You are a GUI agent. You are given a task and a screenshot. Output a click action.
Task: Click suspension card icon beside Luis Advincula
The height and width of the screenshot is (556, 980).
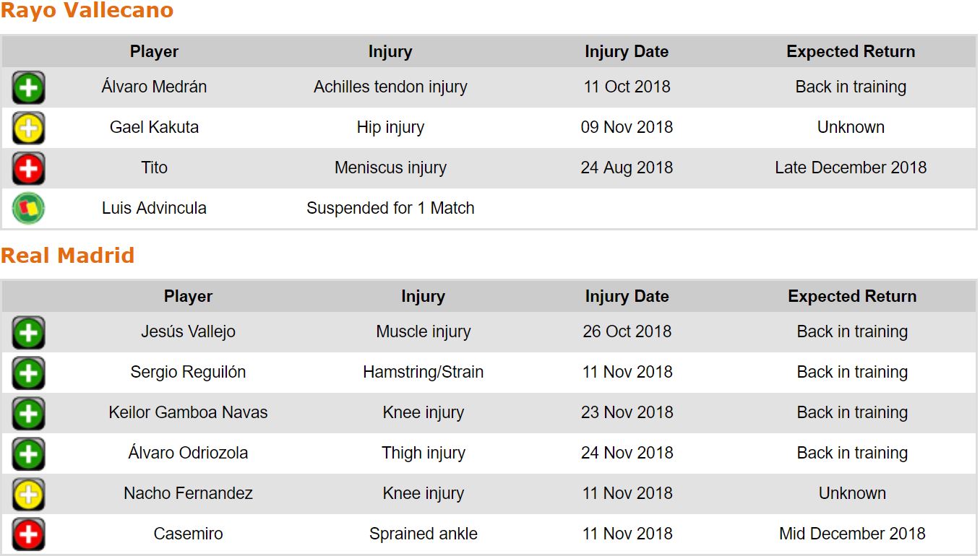[x=28, y=209]
